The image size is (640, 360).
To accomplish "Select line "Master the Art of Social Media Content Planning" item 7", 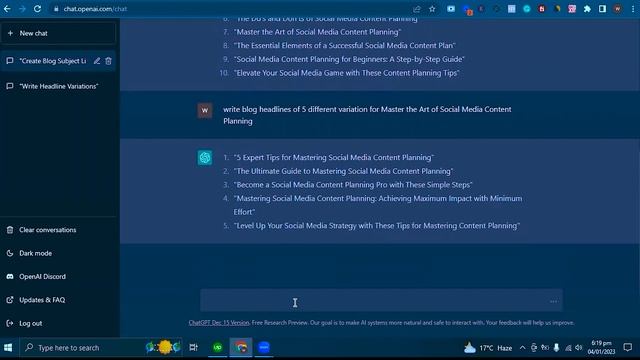I will (318, 32).
